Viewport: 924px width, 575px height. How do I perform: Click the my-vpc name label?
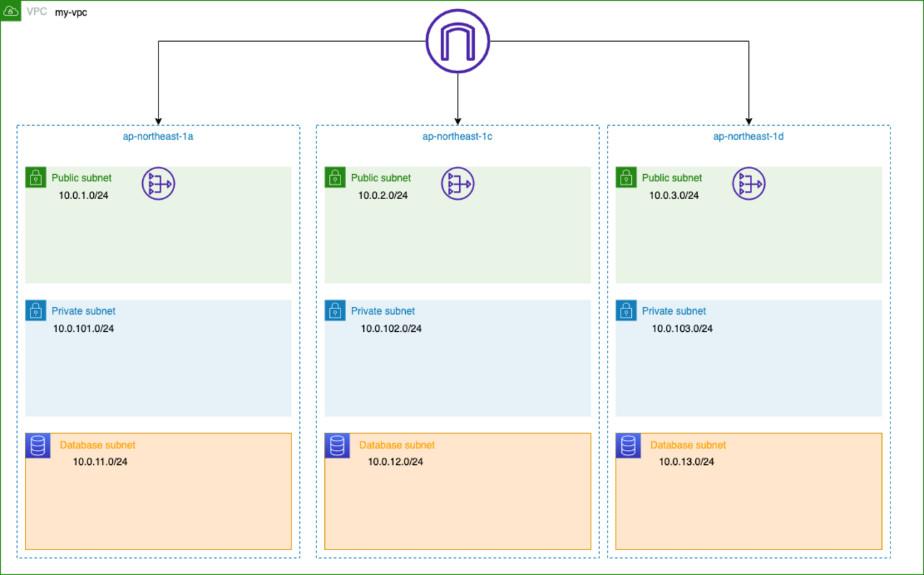coord(71,12)
